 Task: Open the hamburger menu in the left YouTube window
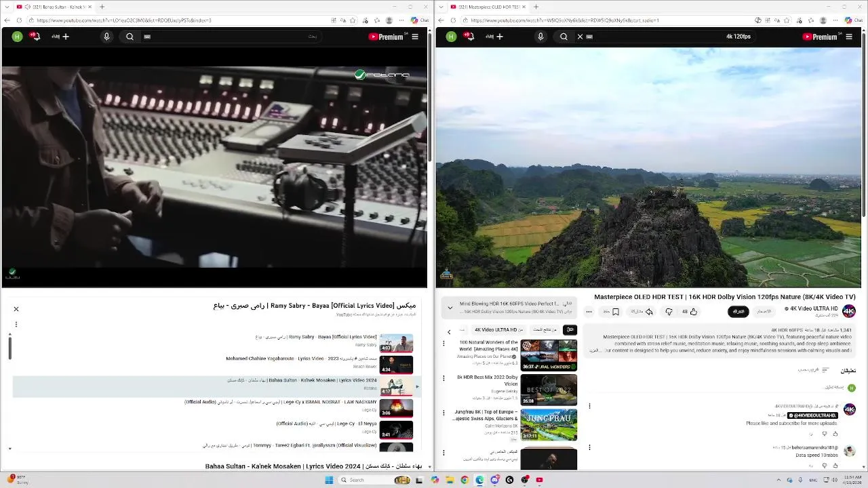(415, 37)
